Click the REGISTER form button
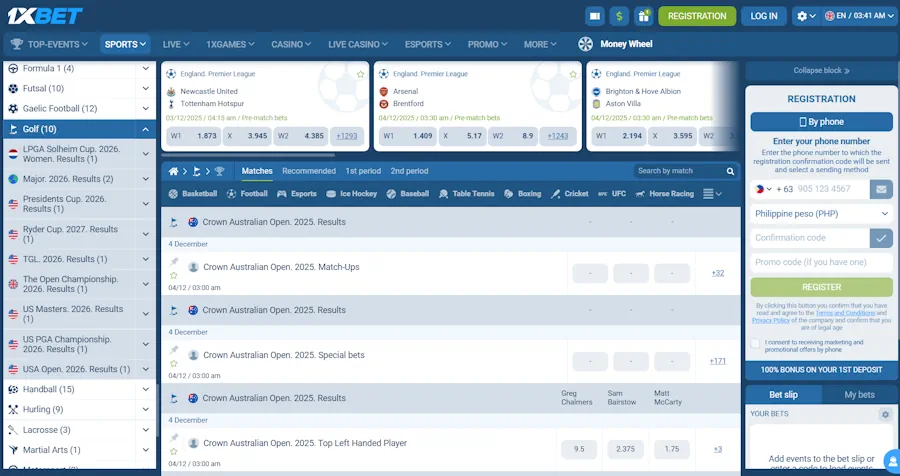900x476 pixels. pyautogui.click(x=821, y=287)
